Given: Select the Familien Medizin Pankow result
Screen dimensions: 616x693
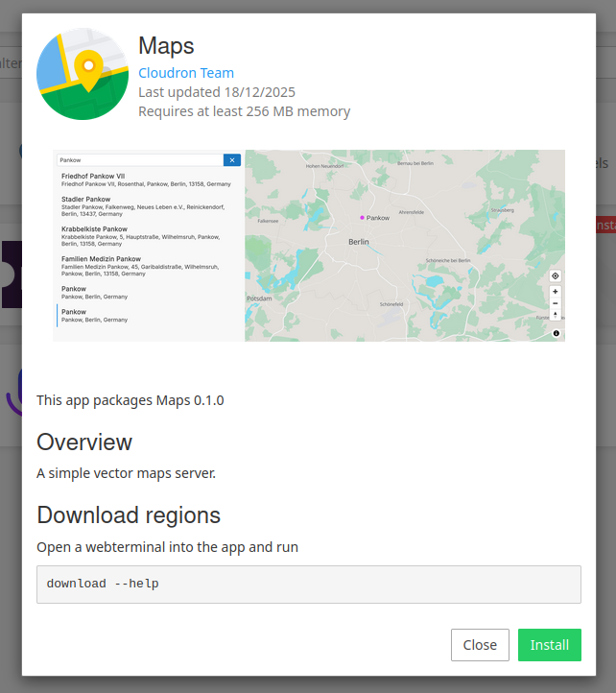Looking at the screenshot, I should (x=146, y=267).
